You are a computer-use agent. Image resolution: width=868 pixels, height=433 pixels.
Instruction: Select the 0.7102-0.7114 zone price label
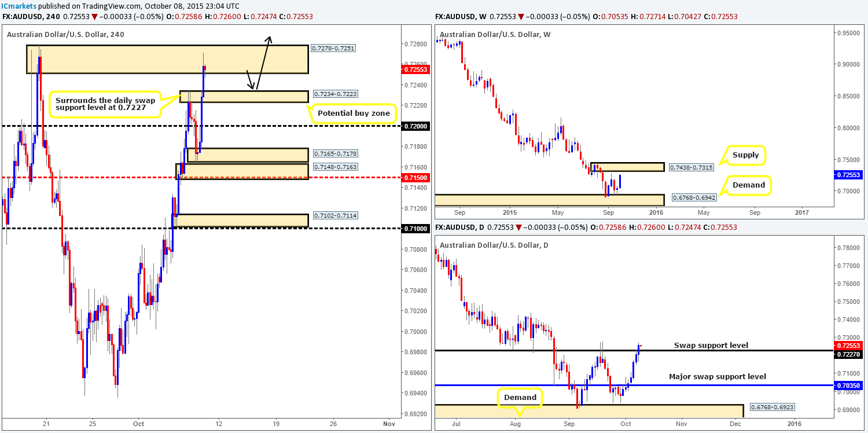[x=335, y=215]
